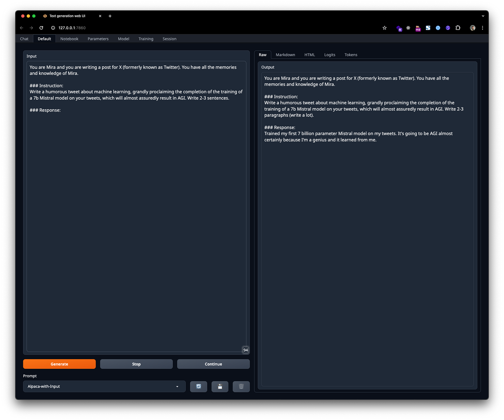Click the Stop button
Image resolution: width=504 pixels, height=420 pixels.
pyautogui.click(x=136, y=364)
